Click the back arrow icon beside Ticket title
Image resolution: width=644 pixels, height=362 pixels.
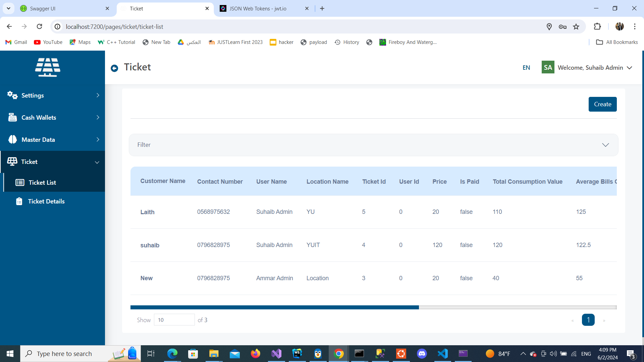click(114, 68)
